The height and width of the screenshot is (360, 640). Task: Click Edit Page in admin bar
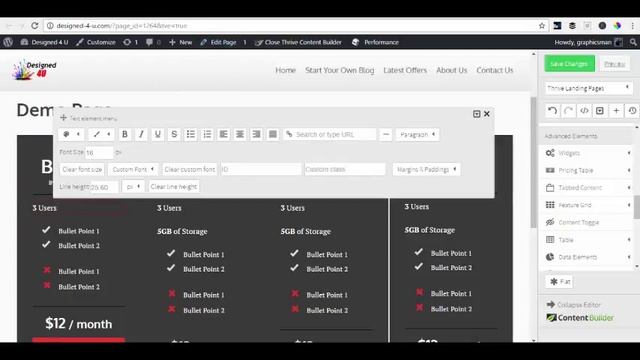coord(218,42)
